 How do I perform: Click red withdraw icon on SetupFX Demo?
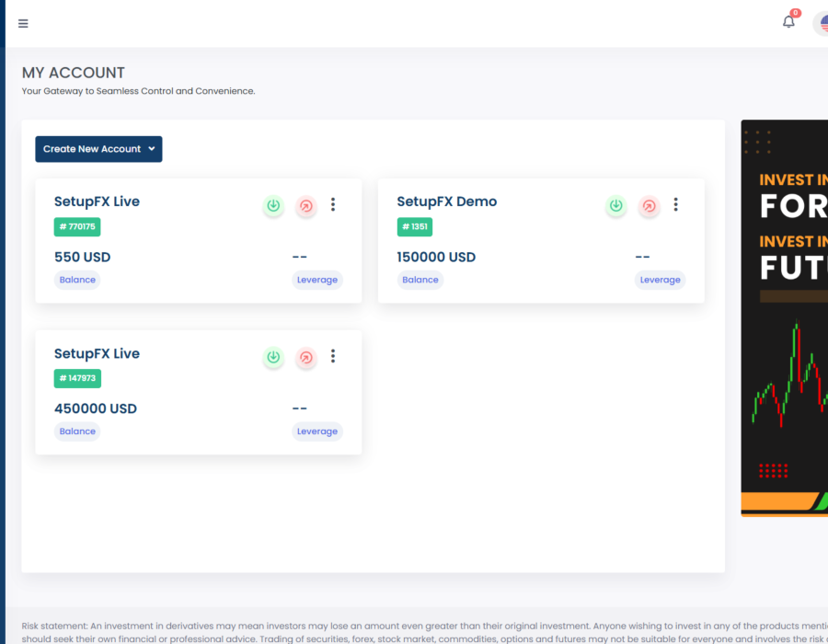650,206
